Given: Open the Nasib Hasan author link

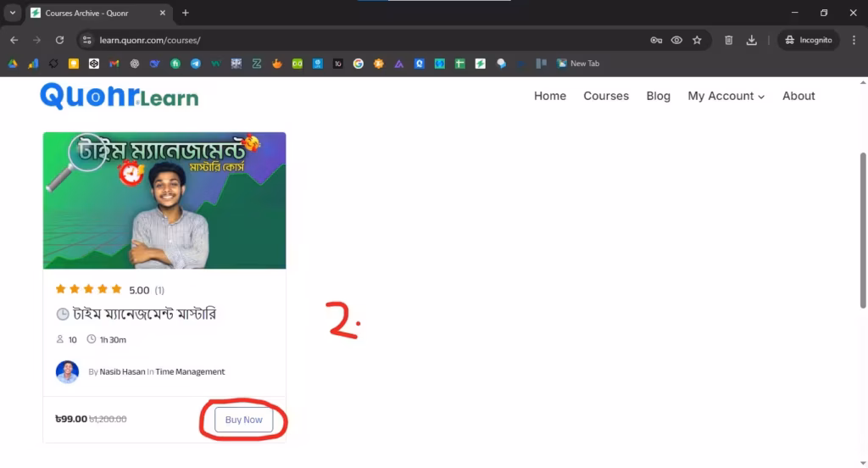Looking at the screenshot, I should [x=122, y=371].
